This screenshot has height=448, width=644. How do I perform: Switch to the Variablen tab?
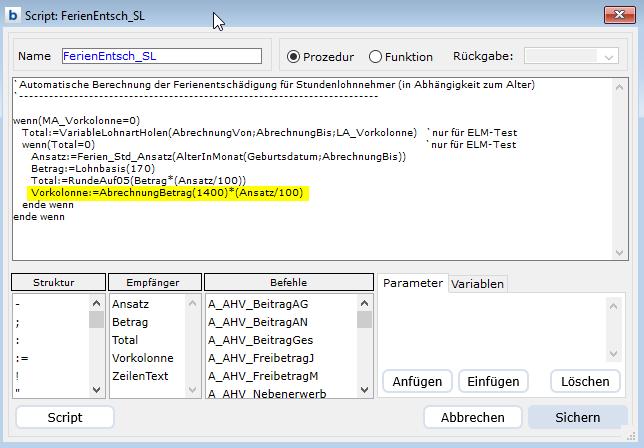478,284
